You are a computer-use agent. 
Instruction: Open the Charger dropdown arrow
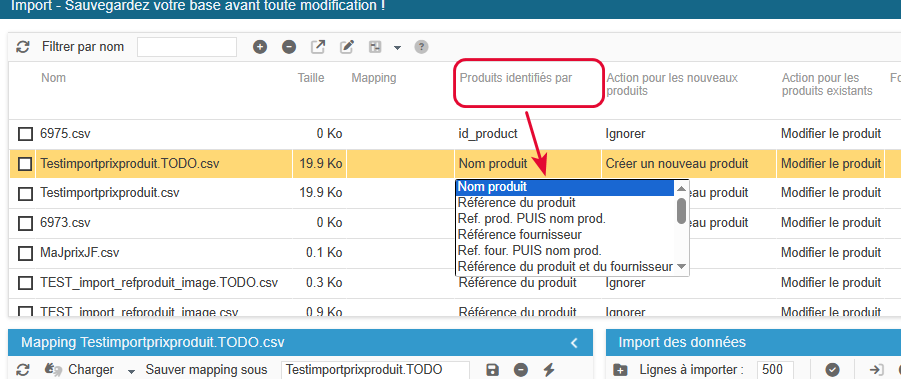pos(131,371)
